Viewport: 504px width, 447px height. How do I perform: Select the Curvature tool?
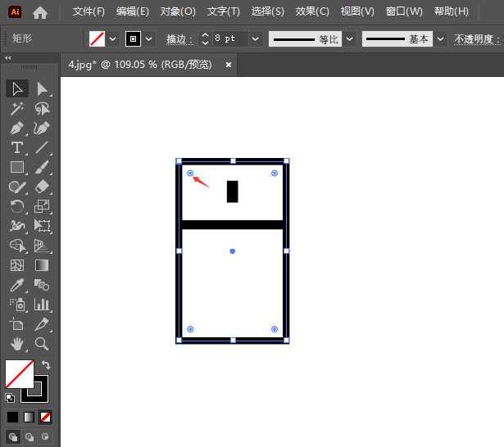[x=42, y=129]
